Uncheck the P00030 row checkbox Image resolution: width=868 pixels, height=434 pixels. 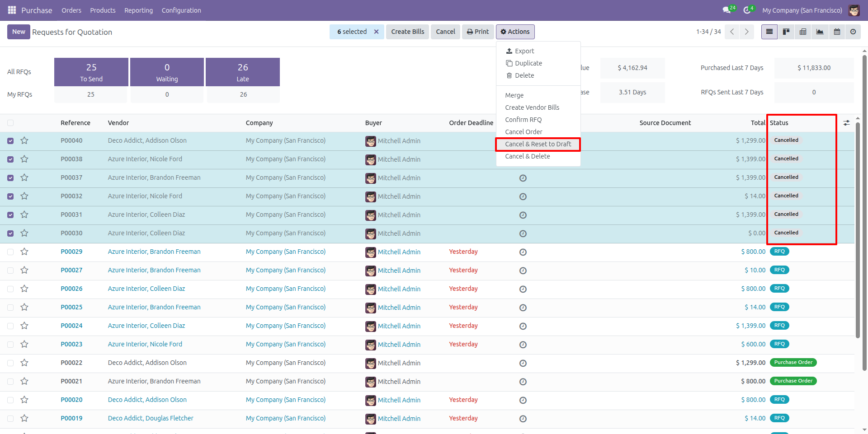pos(10,233)
